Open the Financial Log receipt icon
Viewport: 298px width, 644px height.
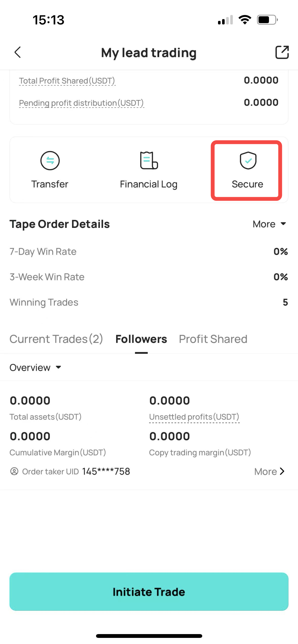click(149, 160)
